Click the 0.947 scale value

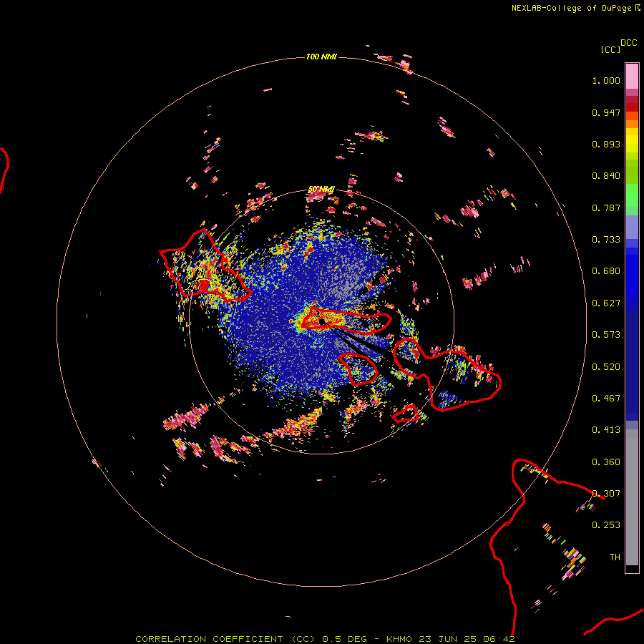[x=606, y=112]
